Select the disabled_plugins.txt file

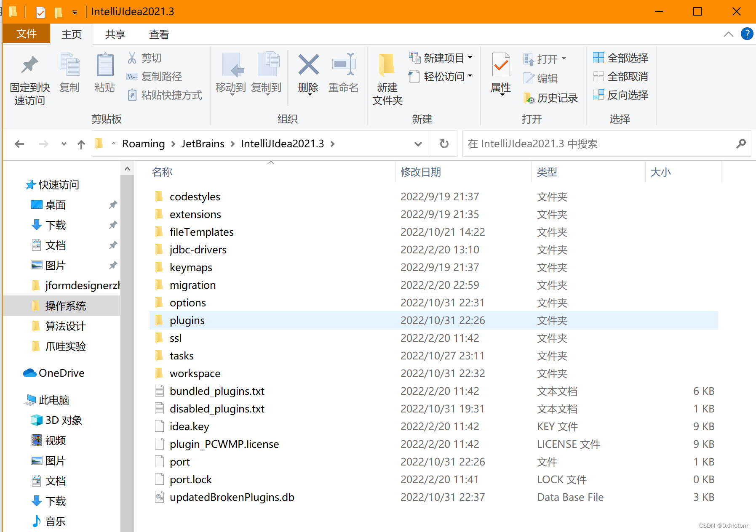tap(434, 409)
